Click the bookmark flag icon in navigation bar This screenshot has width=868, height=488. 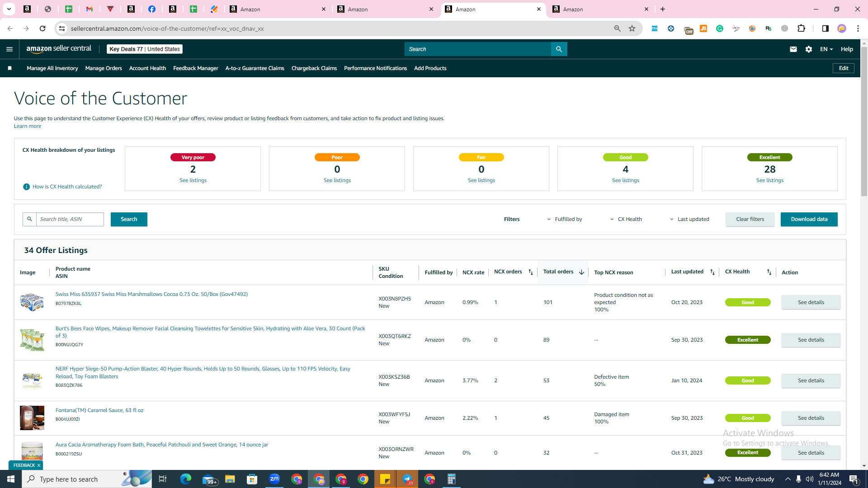pyautogui.click(x=9, y=68)
